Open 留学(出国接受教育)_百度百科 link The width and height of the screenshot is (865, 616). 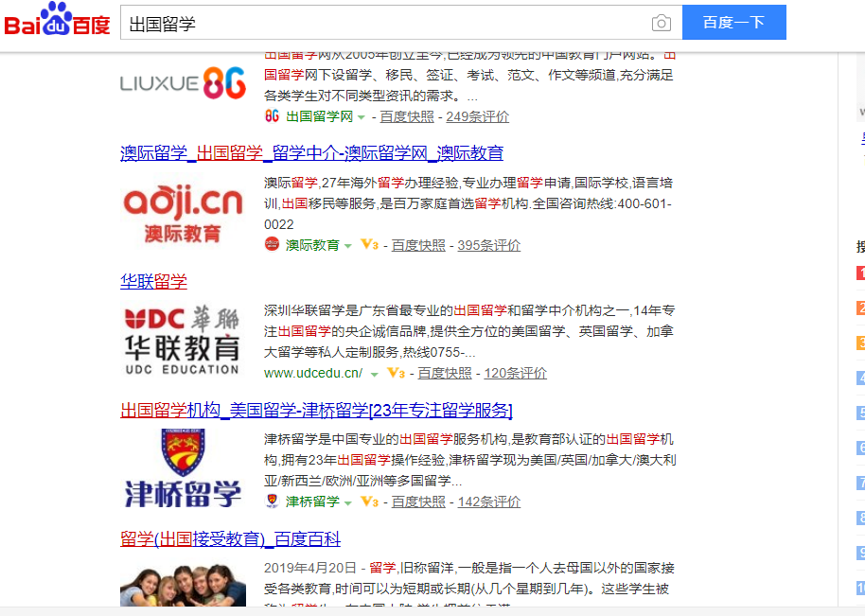coord(230,539)
